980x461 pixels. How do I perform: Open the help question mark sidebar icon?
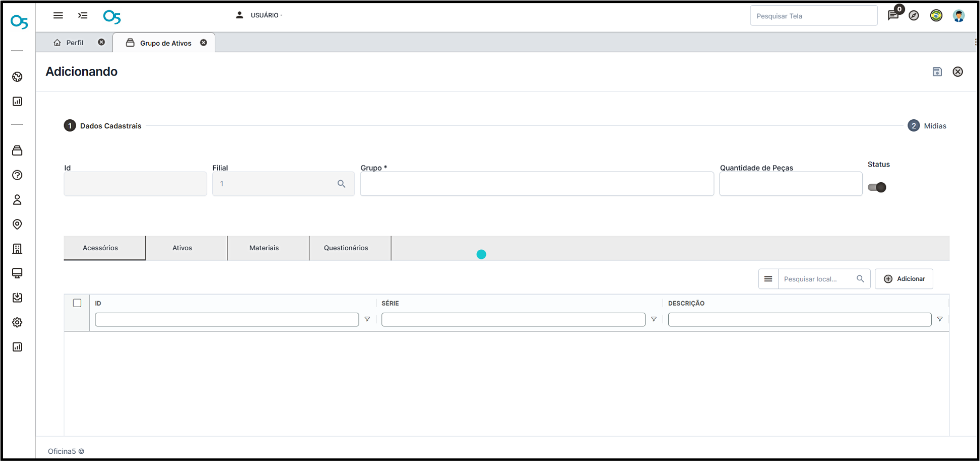click(17, 175)
